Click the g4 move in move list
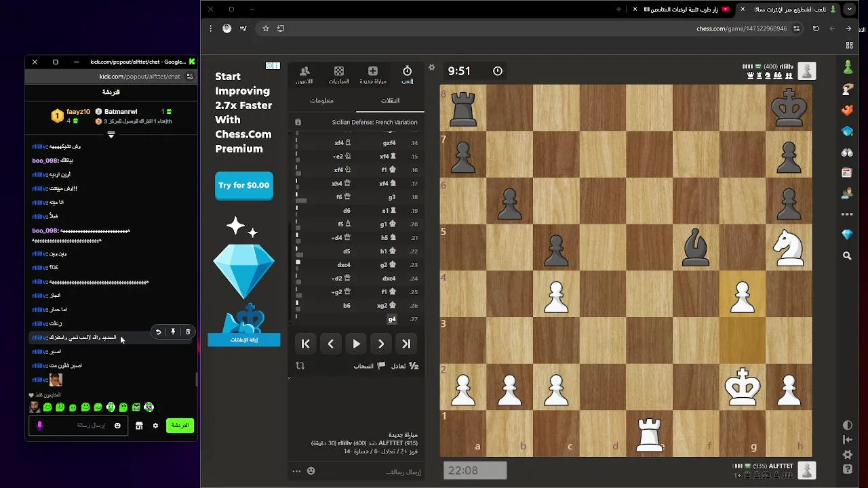 (x=392, y=319)
